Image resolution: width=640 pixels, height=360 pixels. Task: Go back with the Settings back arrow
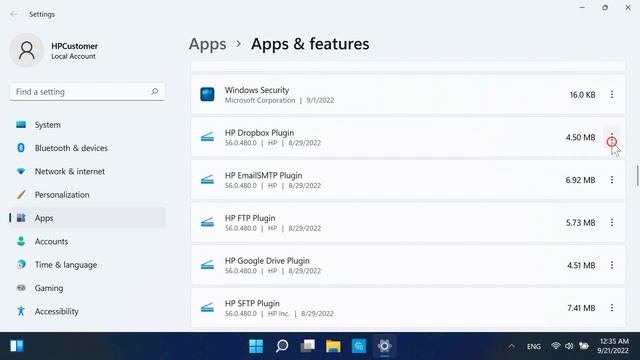[x=14, y=14]
